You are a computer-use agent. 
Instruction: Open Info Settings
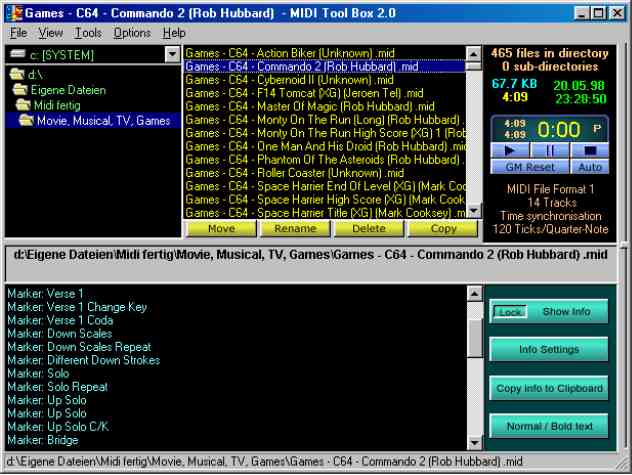point(549,349)
